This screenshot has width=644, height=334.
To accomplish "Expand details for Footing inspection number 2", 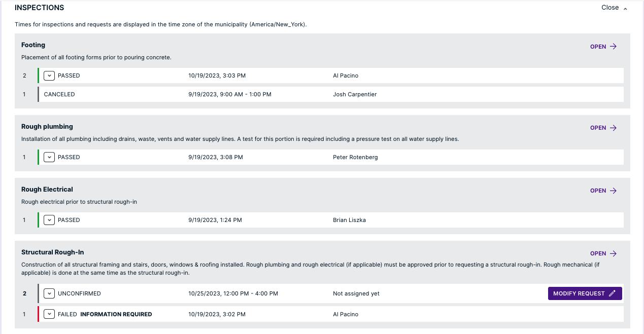I will (x=49, y=75).
